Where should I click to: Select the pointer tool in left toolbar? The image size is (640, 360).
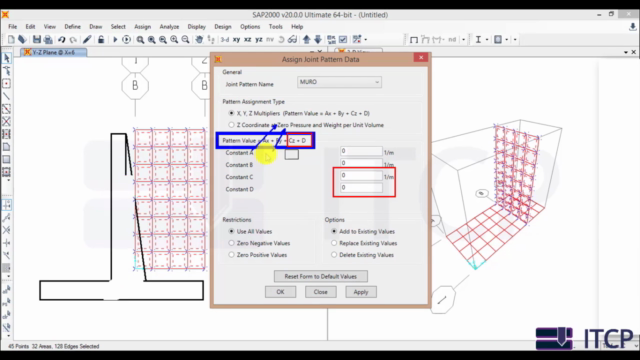(x=7, y=58)
